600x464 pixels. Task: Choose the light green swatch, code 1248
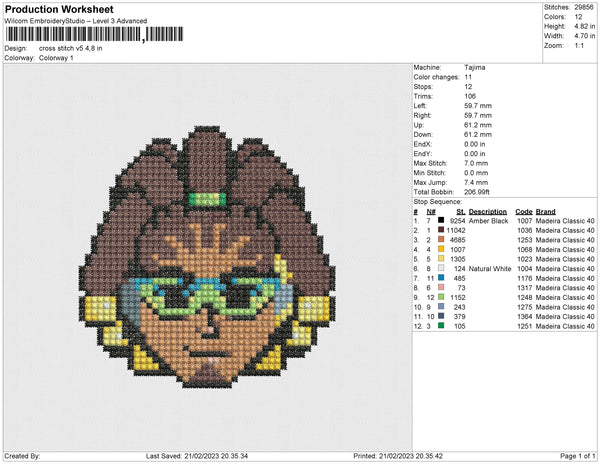pyautogui.click(x=441, y=297)
